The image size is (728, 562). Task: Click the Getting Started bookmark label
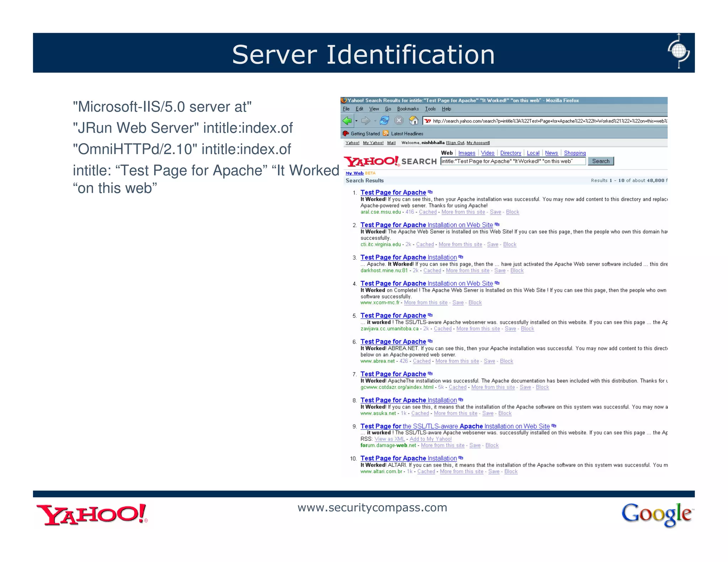pos(365,134)
